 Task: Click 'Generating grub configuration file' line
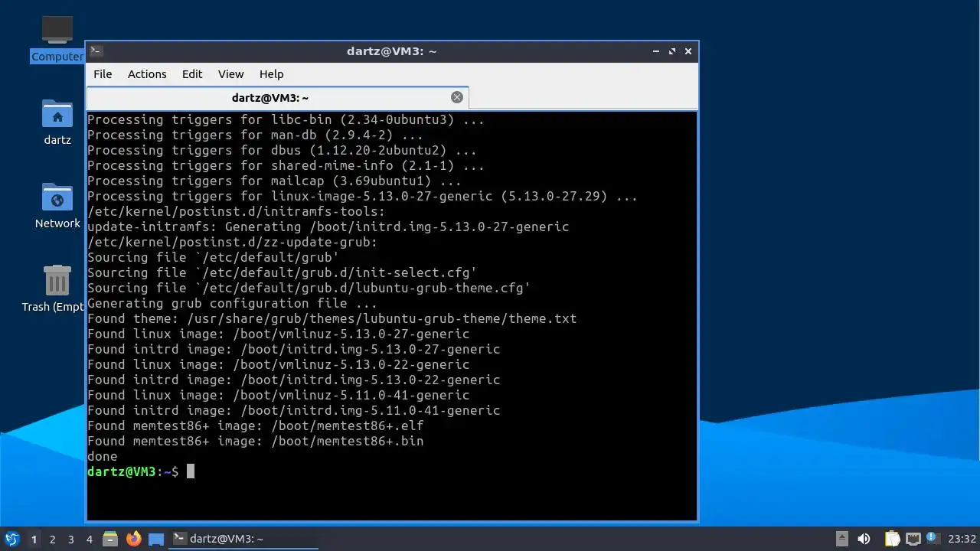pos(232,303)
